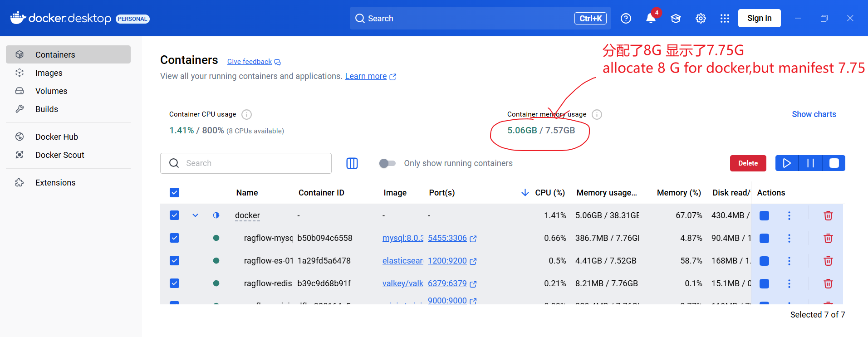Viewport: 868px width, 337px height.
Task: Open port 1200:9200 in browser
Action: (452, 261)
